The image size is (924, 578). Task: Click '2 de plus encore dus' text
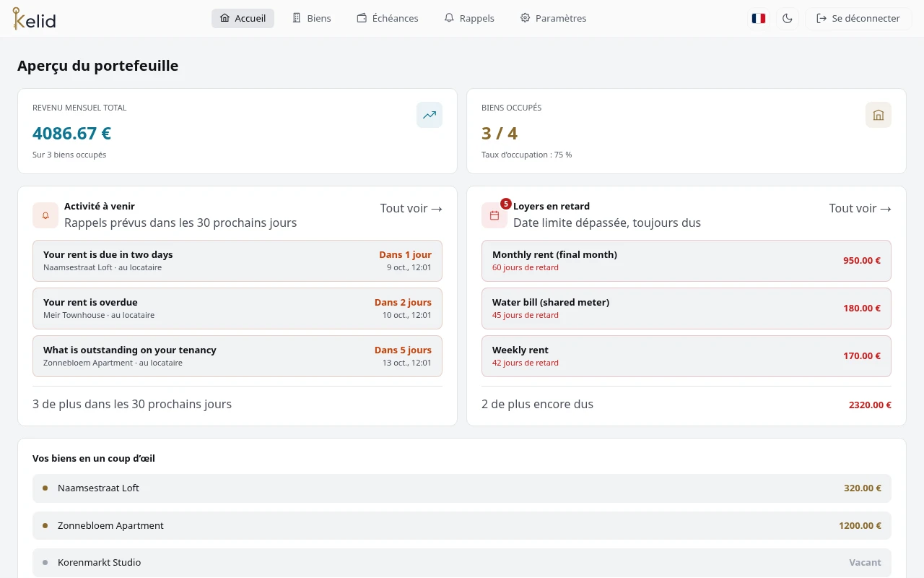[x=537, y=404]
